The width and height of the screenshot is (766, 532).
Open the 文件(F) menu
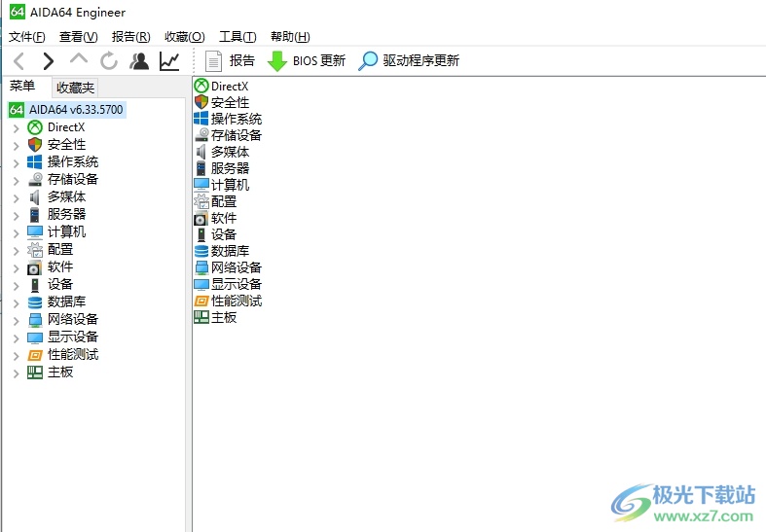point(27,37)
